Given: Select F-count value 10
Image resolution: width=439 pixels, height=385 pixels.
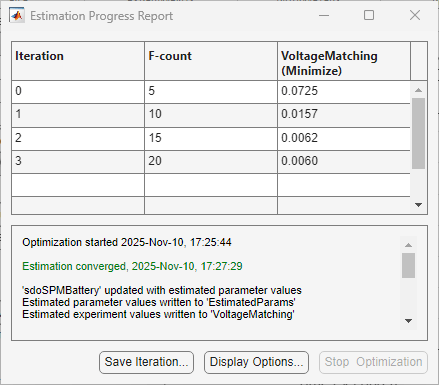Looking at the screenshot, I should pyautogui.click(x=211, y=115).
